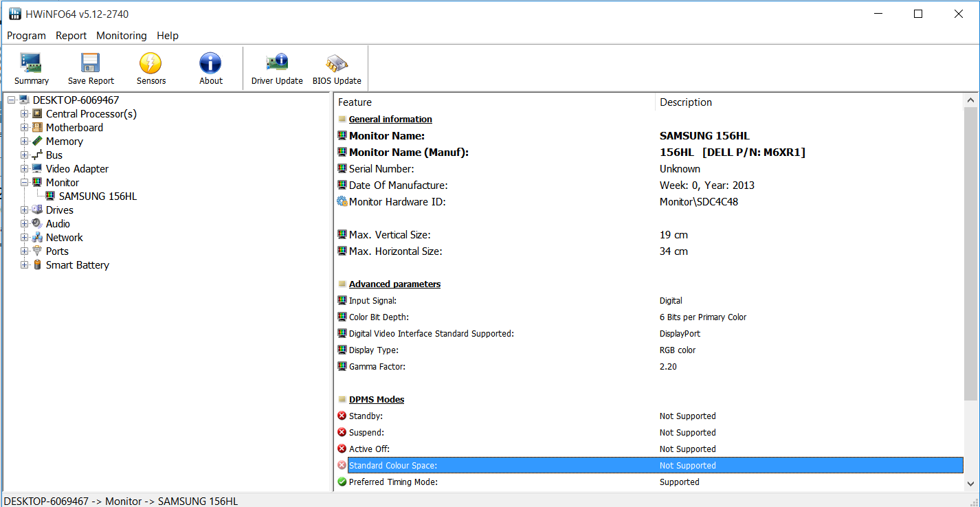Viewport: 980px width, 507px height.
Task: Click the red X icon beside Suspend
Action: click(x=342, y=433)
